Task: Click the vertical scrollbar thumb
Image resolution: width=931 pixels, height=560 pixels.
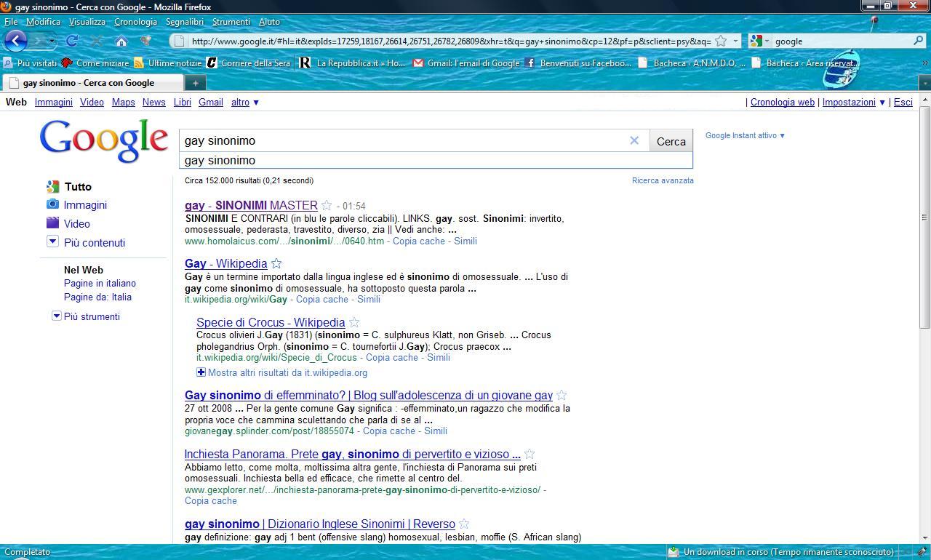Action: [x=925, y=217]
